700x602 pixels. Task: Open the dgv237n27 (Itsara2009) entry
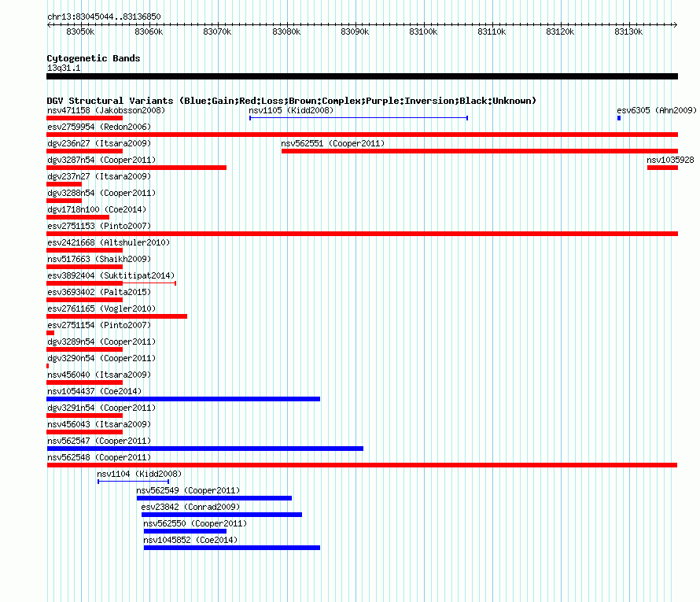(x=99, y=176)
